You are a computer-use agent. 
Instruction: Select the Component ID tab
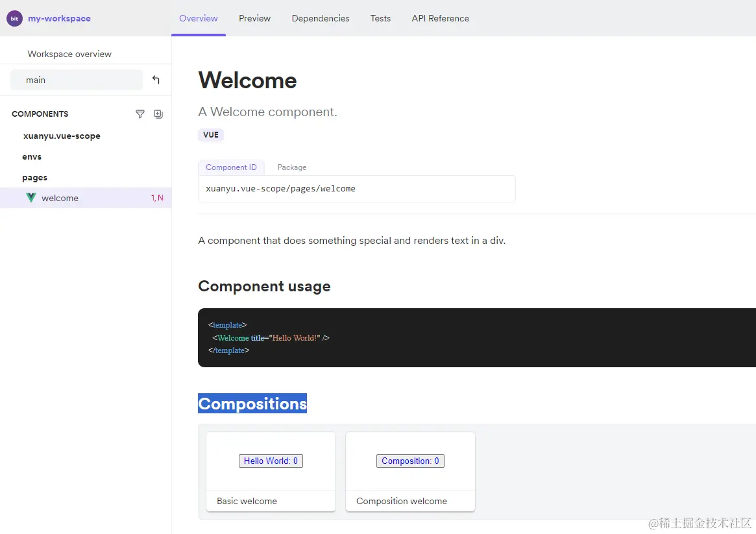[231, 167]
